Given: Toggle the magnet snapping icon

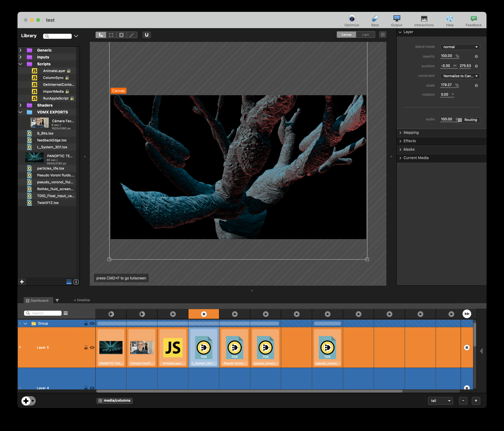Looking at the screenshot, I should [x=147, y=35].
